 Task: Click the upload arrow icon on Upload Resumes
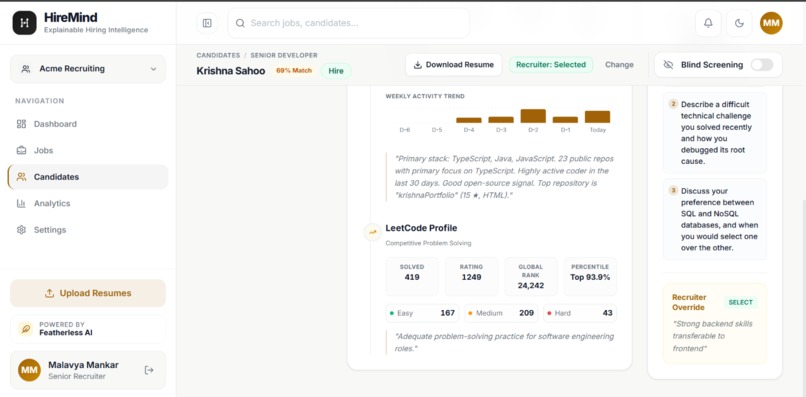click(49, 293)
